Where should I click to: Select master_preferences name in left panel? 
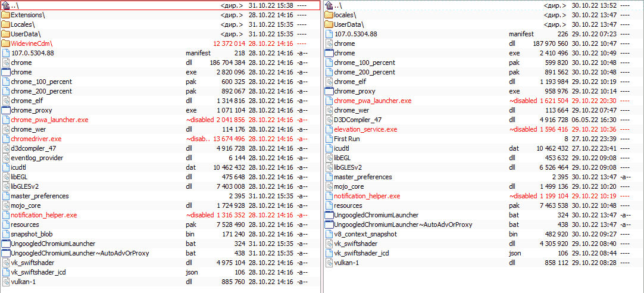(40, 196)
